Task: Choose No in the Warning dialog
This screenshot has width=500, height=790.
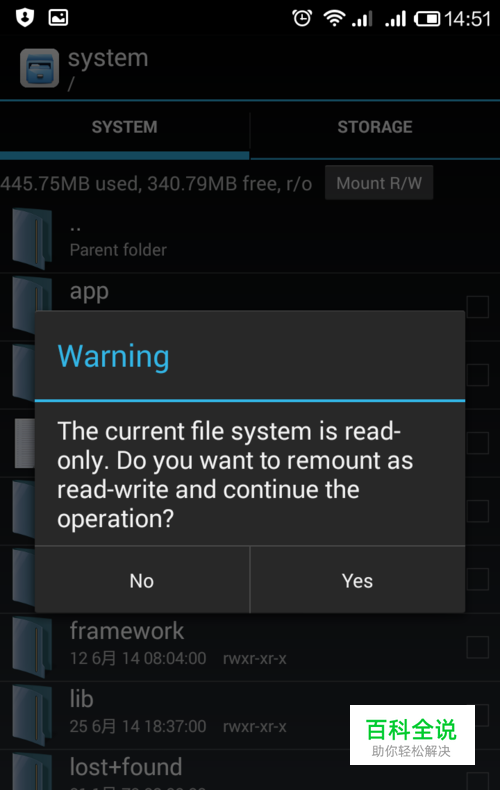Action: pyautogui.click(x=142, y=580)
